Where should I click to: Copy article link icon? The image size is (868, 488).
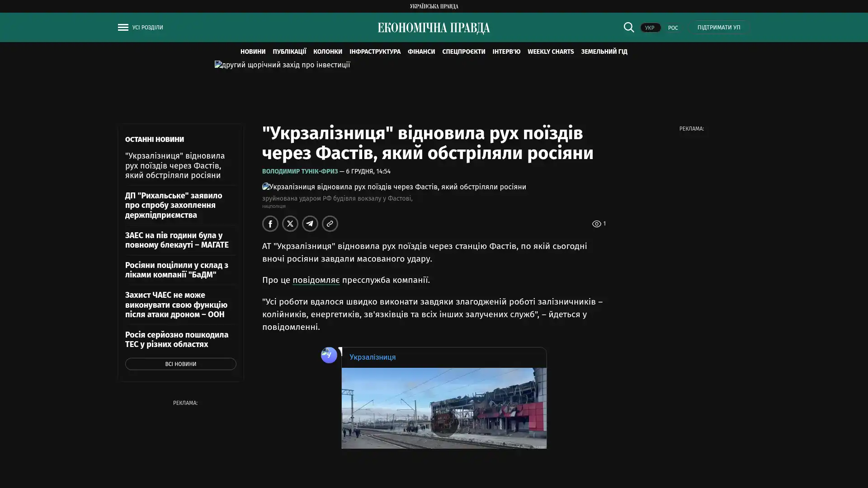coord(330,224)
